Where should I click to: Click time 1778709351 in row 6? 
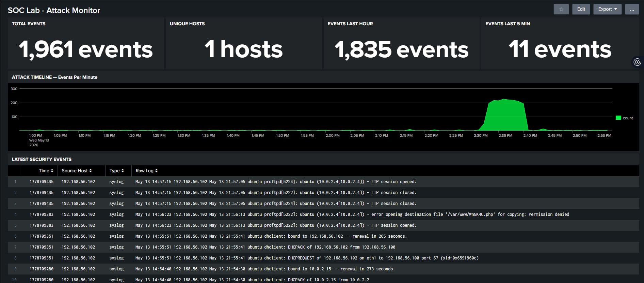click(42, 236)
